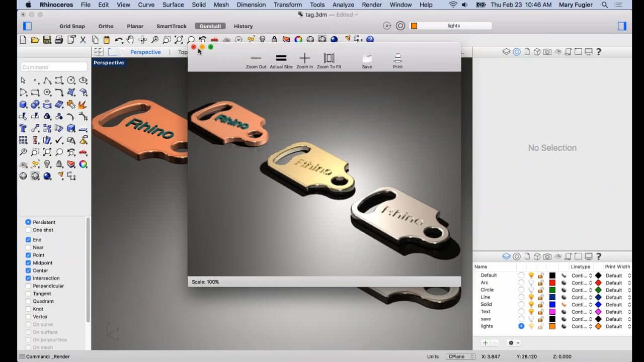Open the Render menu
Image resolution: width=644 pixels, height=362 pixels.
[372, 5]
